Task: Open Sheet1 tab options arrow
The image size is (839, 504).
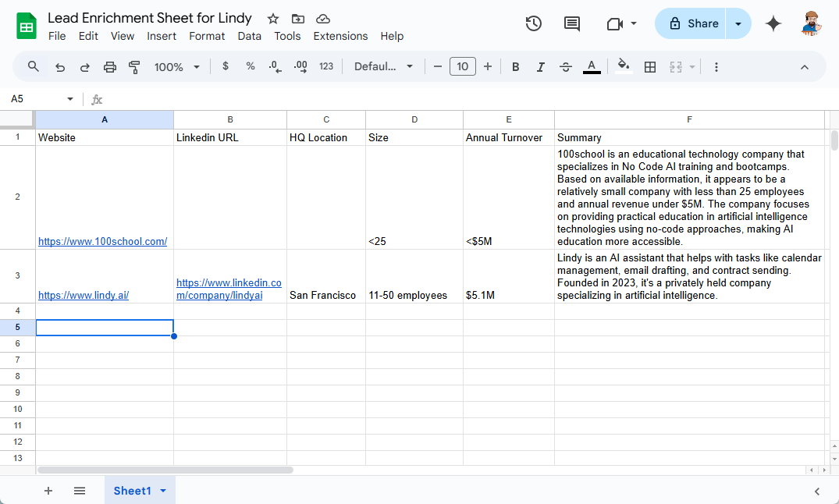Action: tap(163, 491)
